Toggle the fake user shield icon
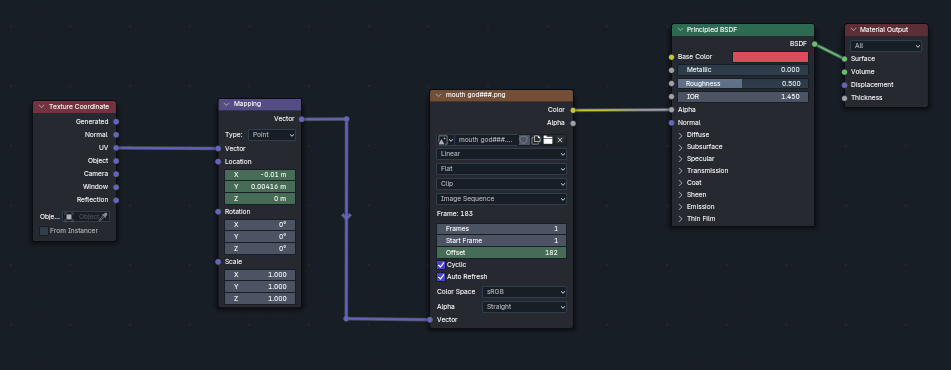This screenshot has height=370, width=951. [524, 140]
